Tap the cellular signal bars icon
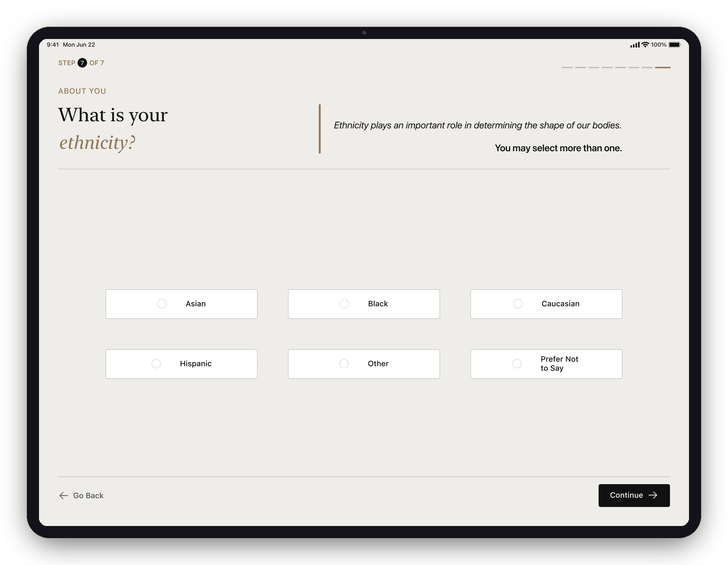The image size is (728, 565). click(x=635, y=45)
